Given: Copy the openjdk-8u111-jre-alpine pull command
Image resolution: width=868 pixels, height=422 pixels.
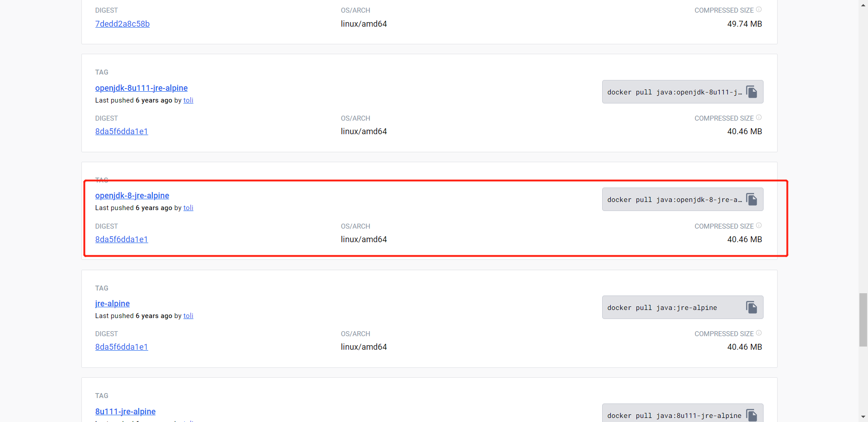Looking at the screenshot, I should tap(751, 92).
